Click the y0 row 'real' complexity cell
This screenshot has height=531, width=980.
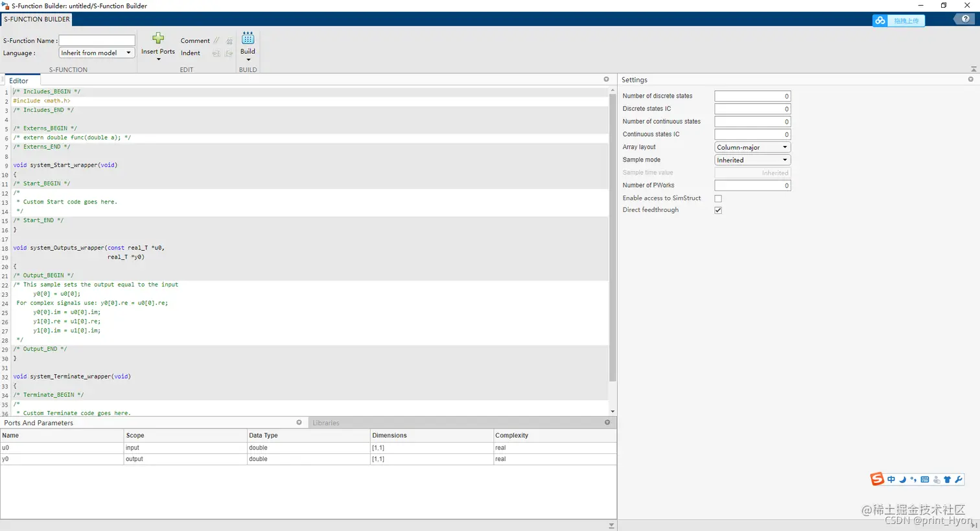pos(555,459)
